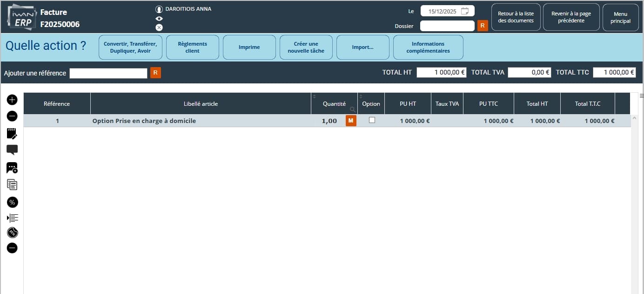Click the TOTAL HT field showing 1 000,00 €
Viewport: 644px width, 294px height.
pos(442,72)
